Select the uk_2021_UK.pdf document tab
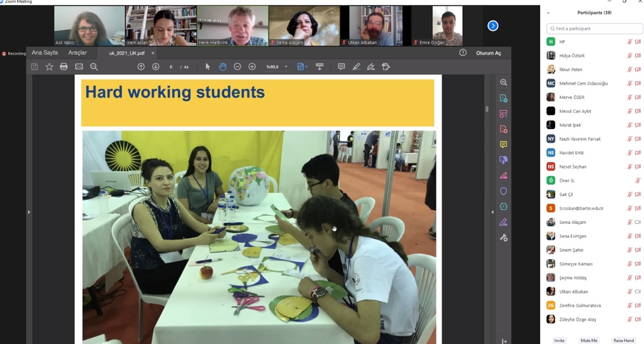 (126, 53)
